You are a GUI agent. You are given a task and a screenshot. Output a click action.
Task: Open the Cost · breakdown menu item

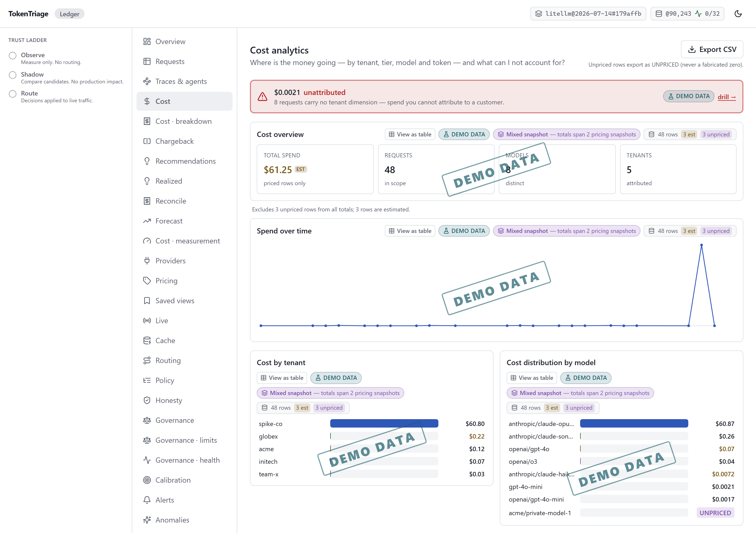pos(184,121)
